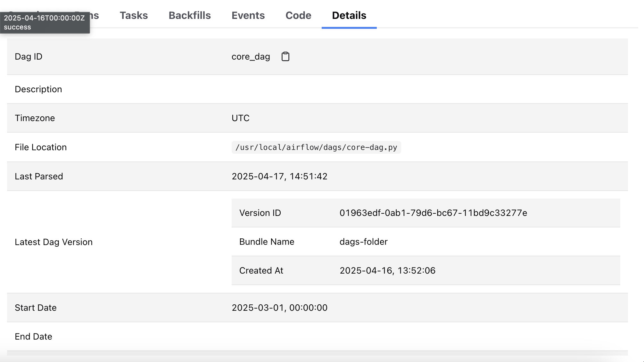The width and height of the screenshot is (644, 362).
Task: Open the Code tab
Action: coord(298,15)
